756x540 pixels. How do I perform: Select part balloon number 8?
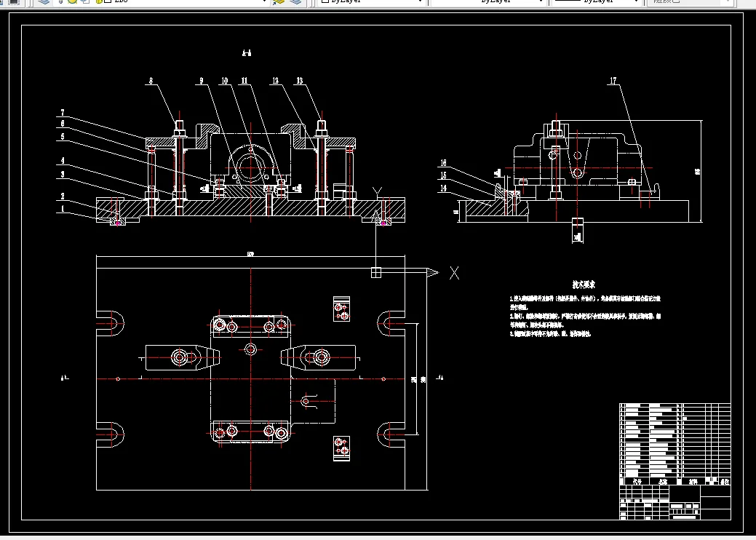[x=151, y=81]
